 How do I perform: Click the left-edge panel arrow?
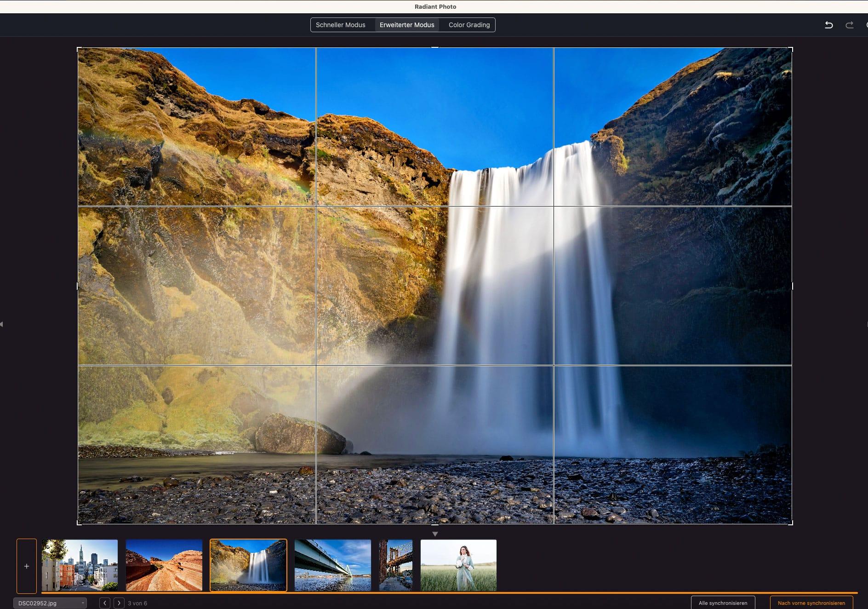click(2, 323)
